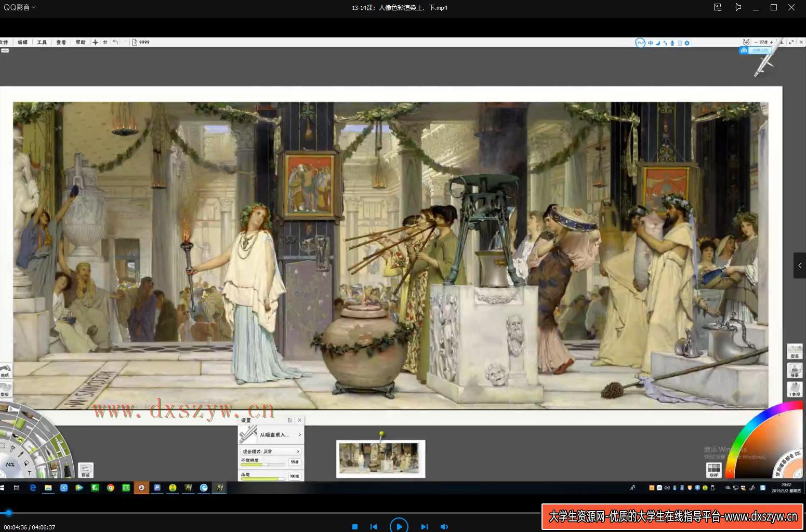Open the 帮助 menu in ArtRage
The width and height of the screenshot is (806, 532).
pos(81,43)
